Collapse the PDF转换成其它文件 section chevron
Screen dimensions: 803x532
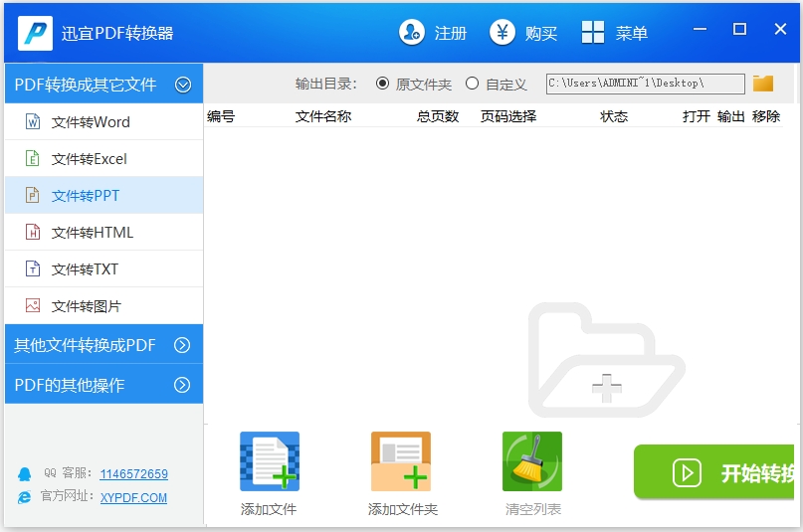pyautogui.click(x=183, y=85)
